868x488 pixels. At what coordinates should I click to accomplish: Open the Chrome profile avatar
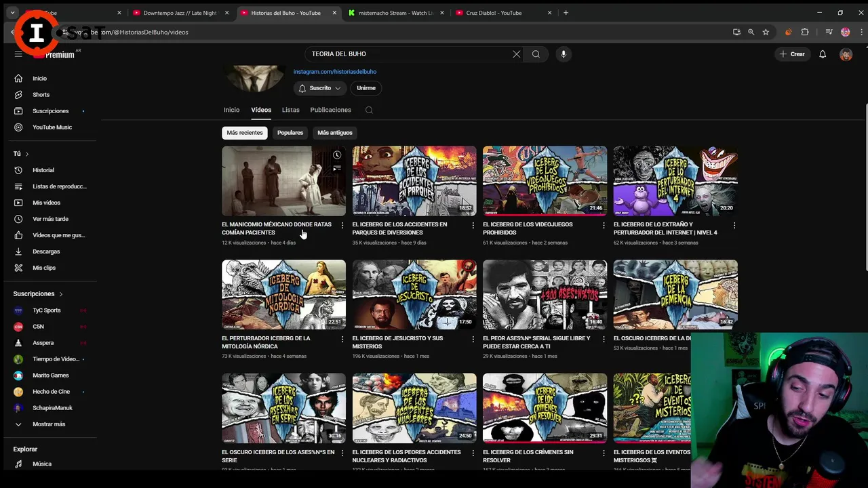(x=845, y=32)
